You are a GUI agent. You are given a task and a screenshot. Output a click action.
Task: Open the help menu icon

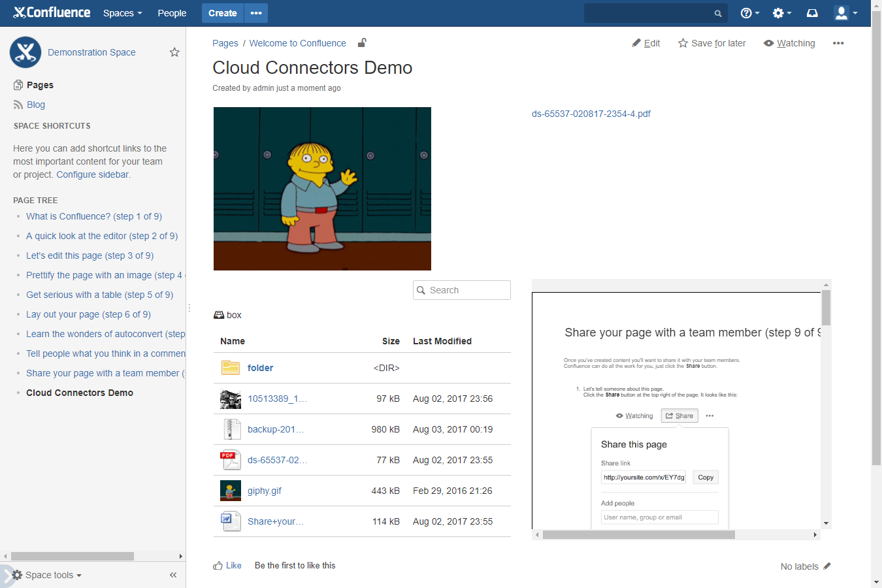click(749, 13)
